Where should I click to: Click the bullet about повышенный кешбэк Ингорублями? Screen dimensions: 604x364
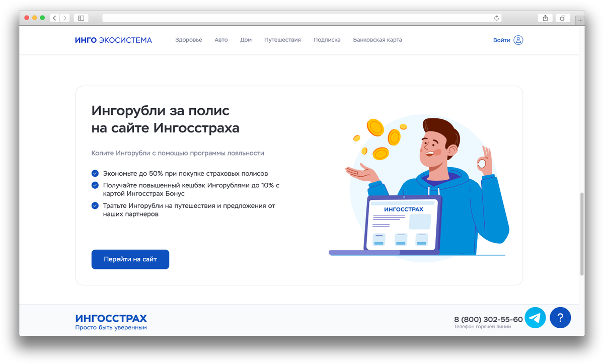[x=191, y=189]
